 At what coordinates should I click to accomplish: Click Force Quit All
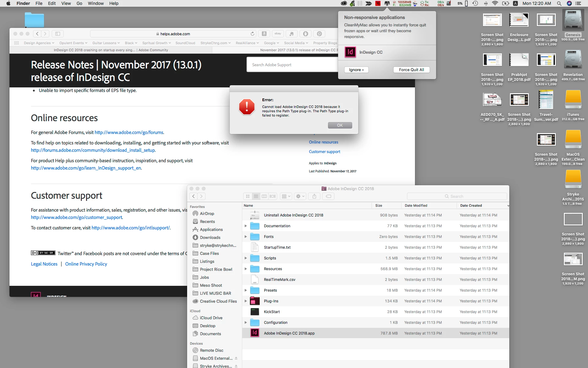click(x=411, y=70)
